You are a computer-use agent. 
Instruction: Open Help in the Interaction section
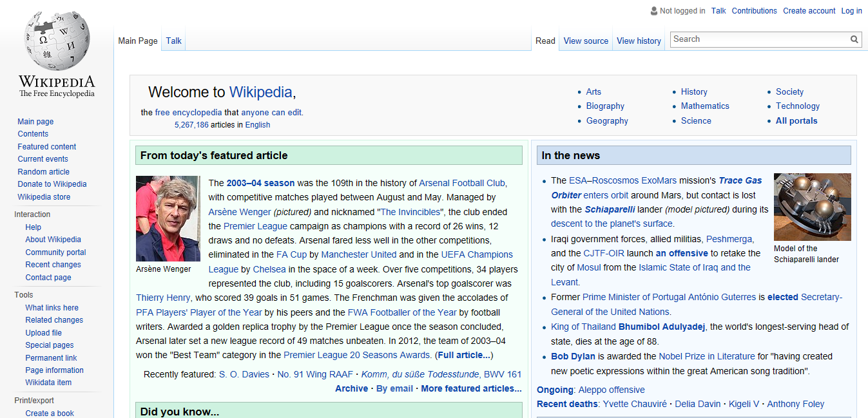(33, 227)
